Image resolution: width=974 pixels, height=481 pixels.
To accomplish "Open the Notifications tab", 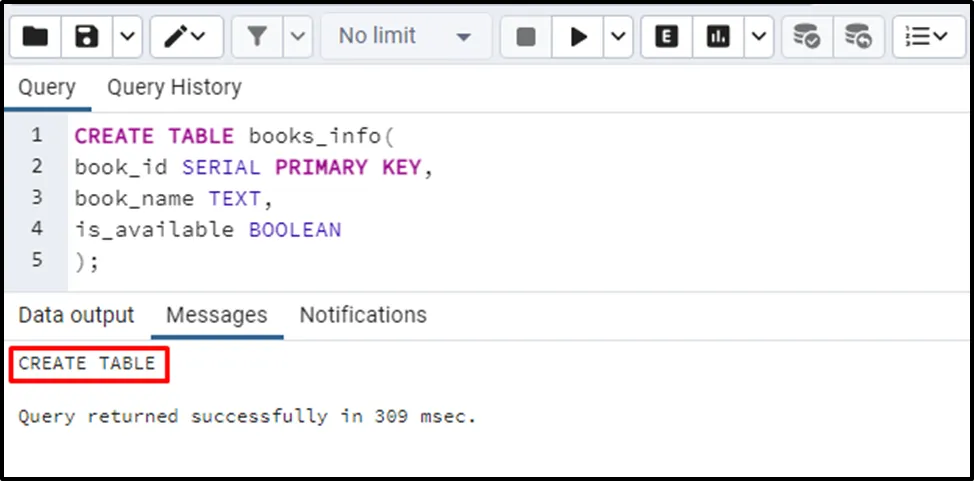I will tap(363, 315).
